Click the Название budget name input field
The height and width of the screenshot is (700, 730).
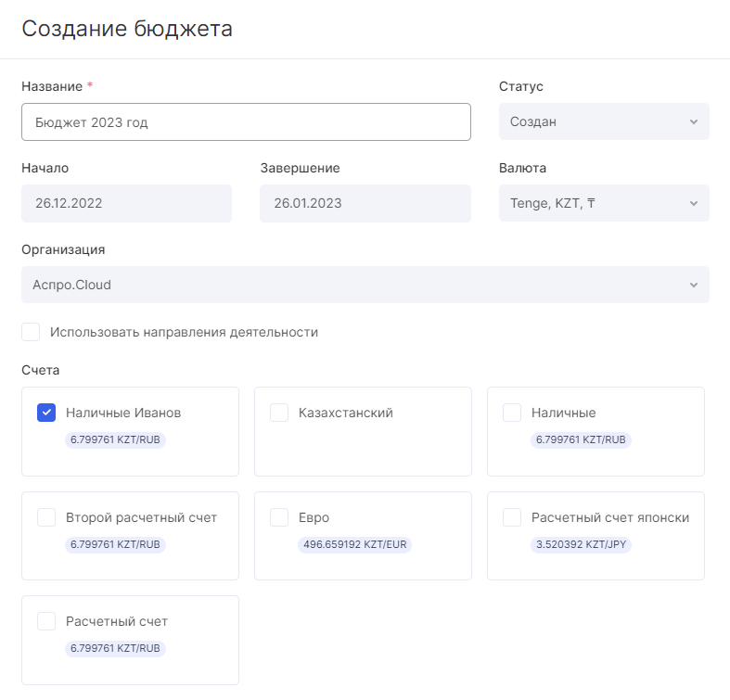click(246, 122)
